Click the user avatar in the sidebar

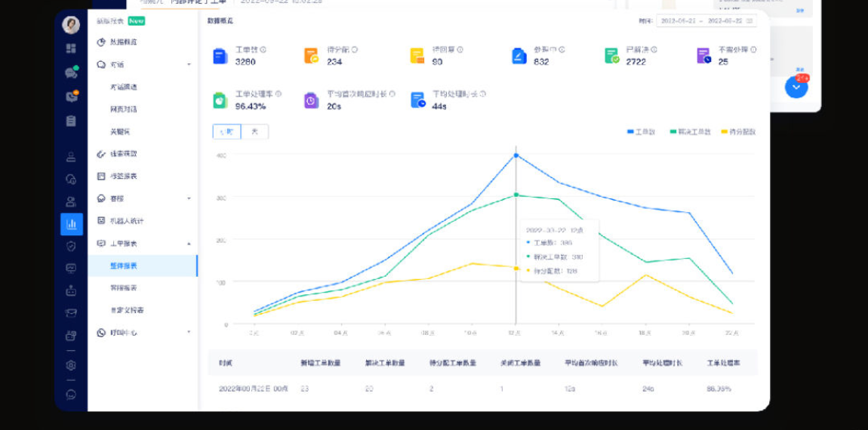[71, 25]
